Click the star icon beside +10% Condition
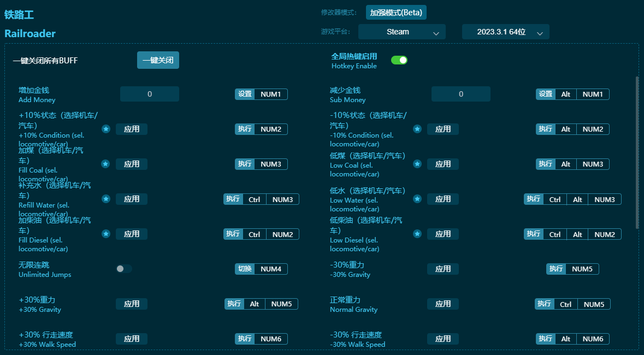The height and width of the screenshot is (355, 644). tap(106, 129)
